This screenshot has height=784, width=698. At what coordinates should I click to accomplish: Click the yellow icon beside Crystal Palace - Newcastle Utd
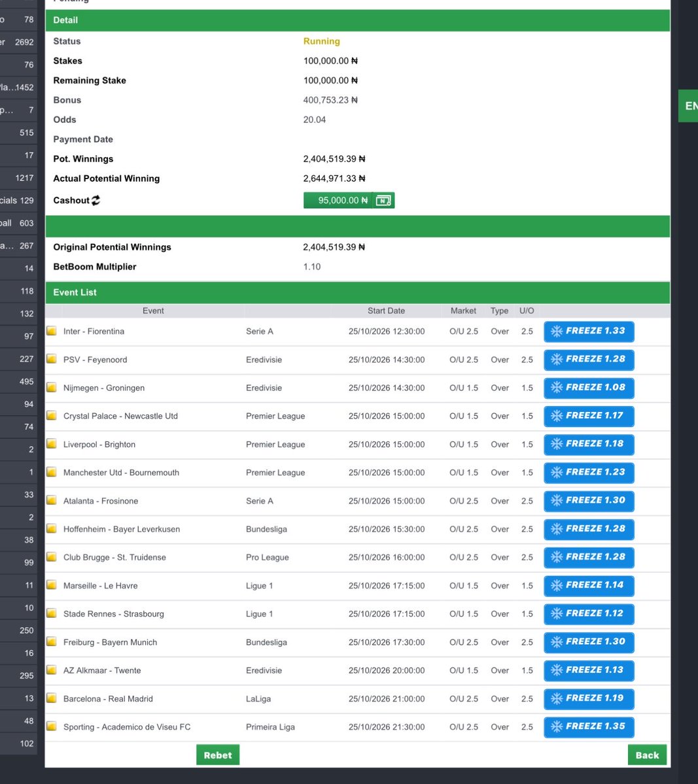click(x=52, y=415)
